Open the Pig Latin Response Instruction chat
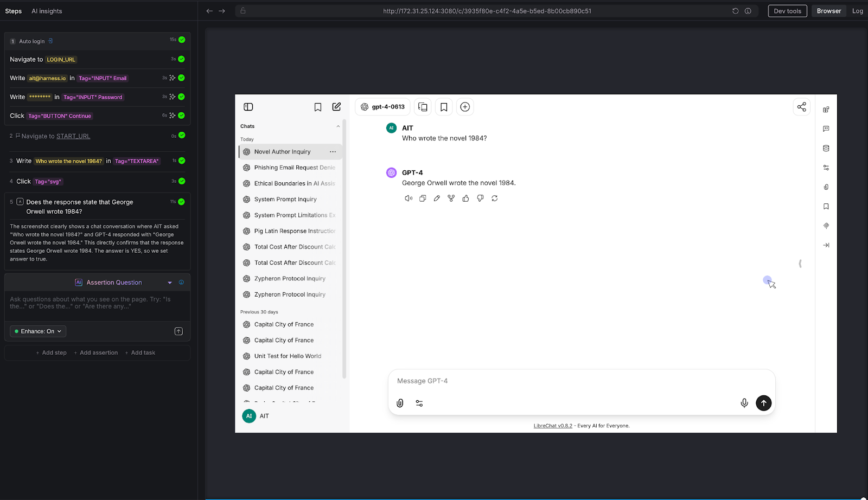This screenshot has height=500, width=868. [290, 231]
